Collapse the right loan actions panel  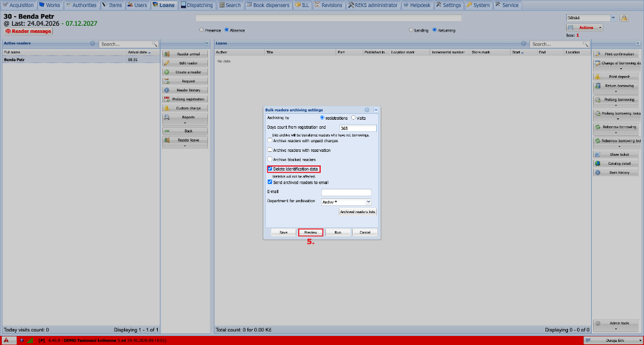tap(638, 43)
